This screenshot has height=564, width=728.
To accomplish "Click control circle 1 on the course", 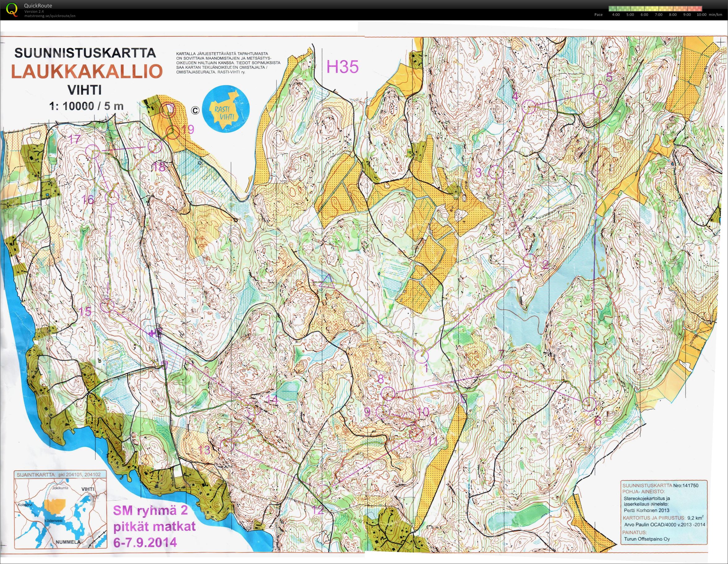I will [x=421, y=356].
